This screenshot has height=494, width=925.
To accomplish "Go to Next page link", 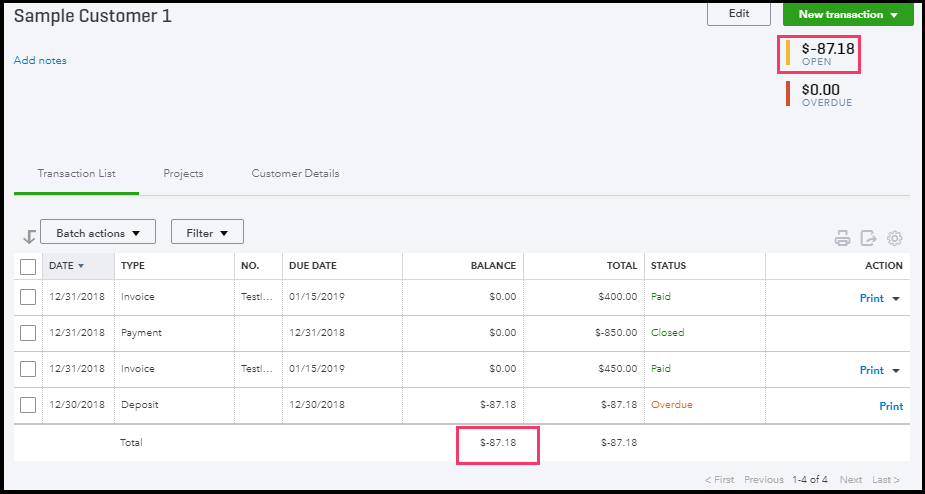I will [x=851, y=480].
